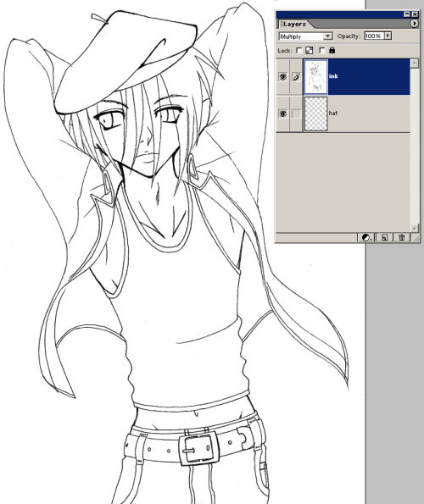
Task: Toggle the first Lock checkbox for transparency
Action: click(x=298, y=51)
